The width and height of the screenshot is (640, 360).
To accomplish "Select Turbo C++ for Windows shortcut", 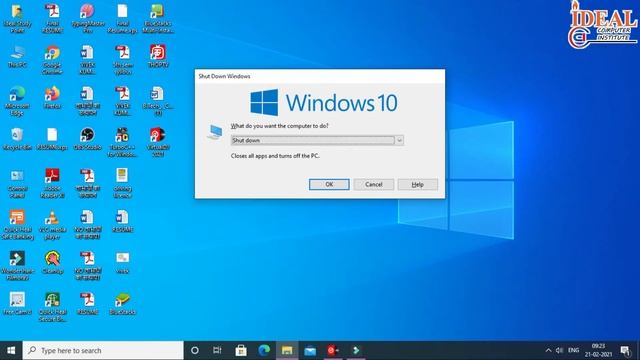I will 122,142.
